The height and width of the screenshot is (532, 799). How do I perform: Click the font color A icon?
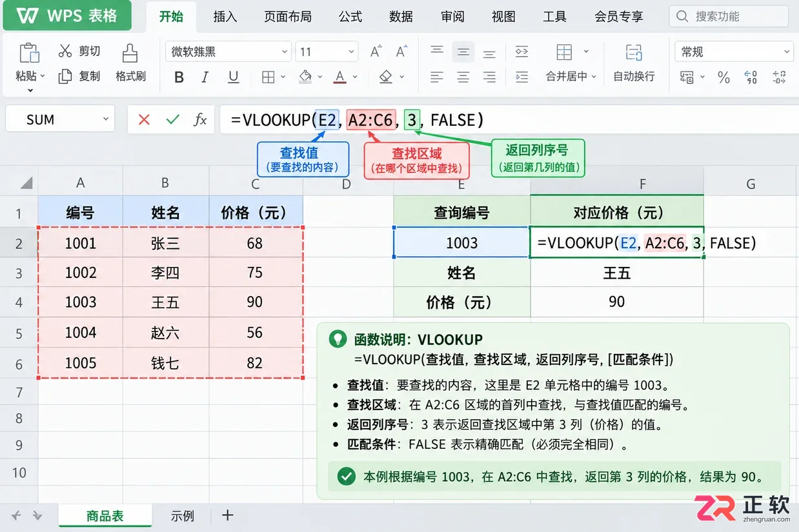click(340, 77)
